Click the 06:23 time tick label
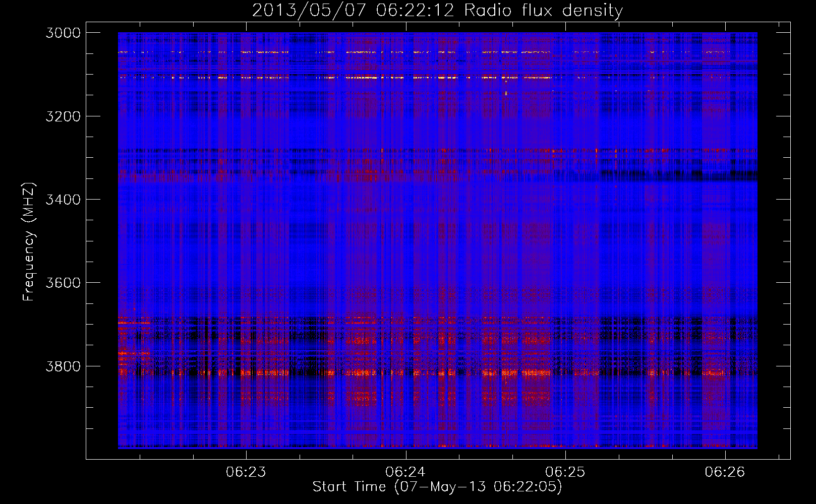This screenshot has height=504, width=816. (246, 472)
